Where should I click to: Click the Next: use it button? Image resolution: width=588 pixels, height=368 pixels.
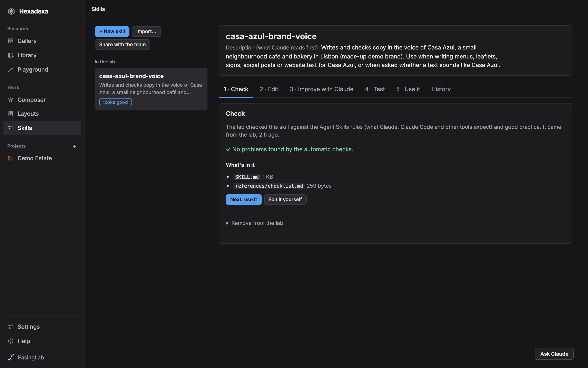tap(243, 200)
